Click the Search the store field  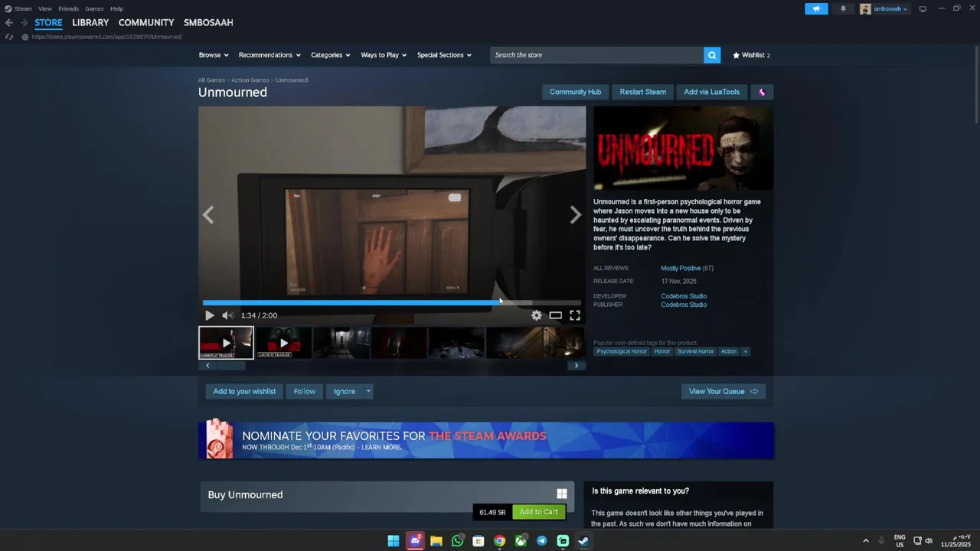click(x=597, y=55)
